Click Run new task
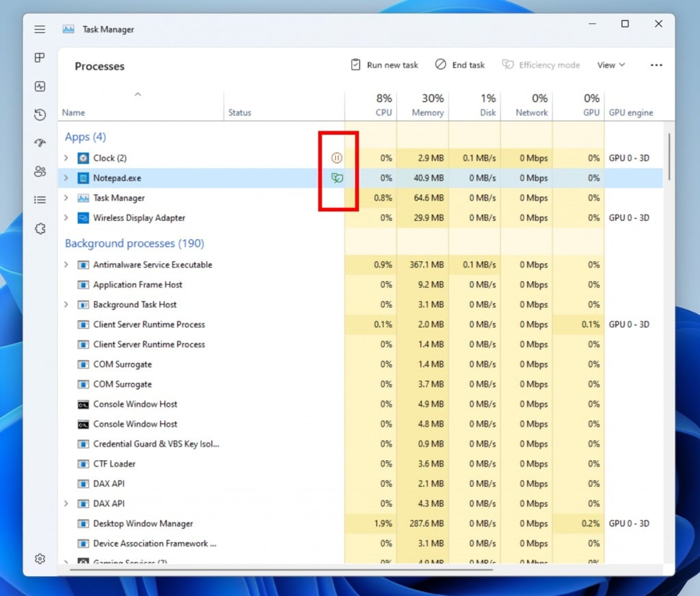Image resolution: width=700 pixels, height=596 pixels. (x=384, y=65)
